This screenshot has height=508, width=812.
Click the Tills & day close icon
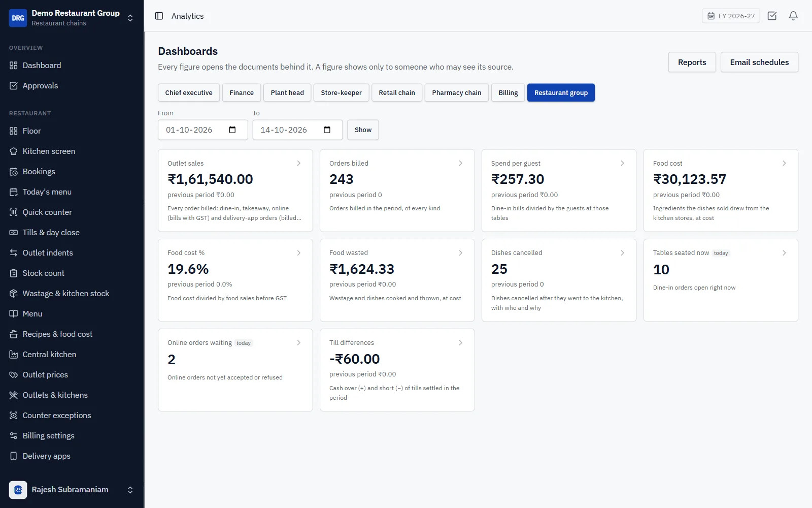tap(14, 233)
